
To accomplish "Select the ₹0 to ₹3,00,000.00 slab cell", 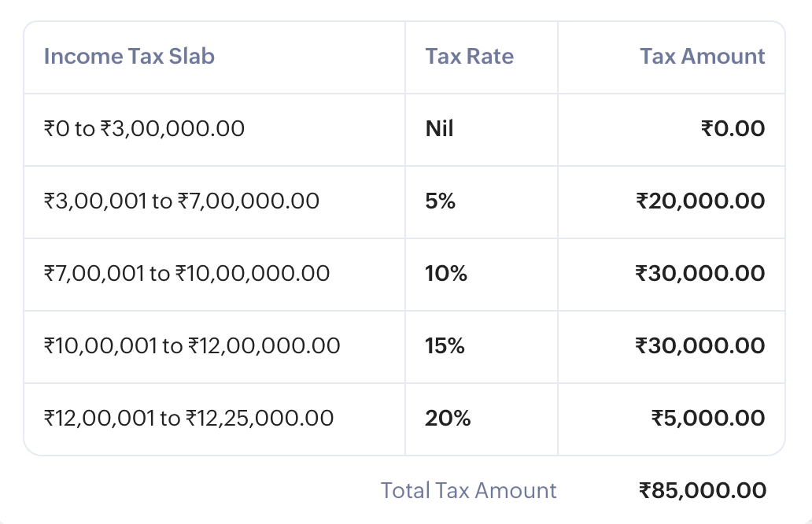I will click(x=144, y=129).
